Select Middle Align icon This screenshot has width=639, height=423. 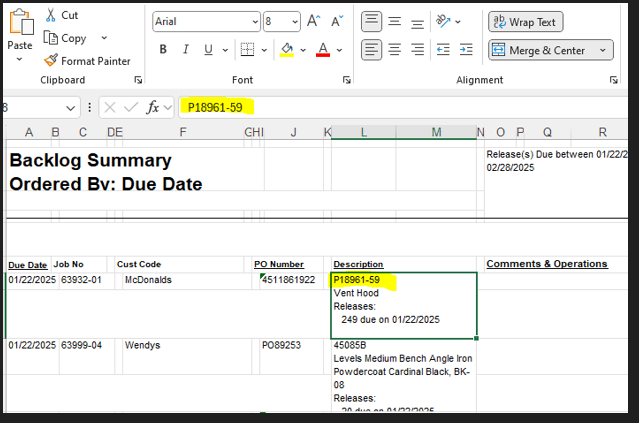[x=394, y=21]
